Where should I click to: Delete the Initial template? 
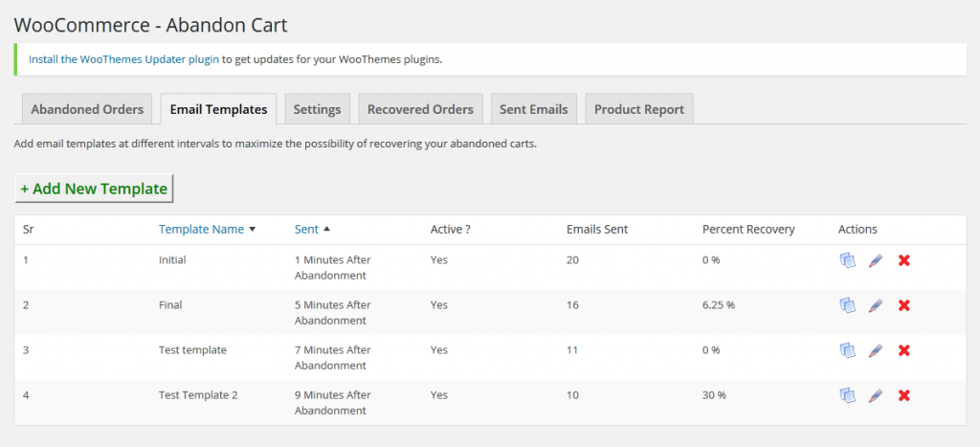tap(903, 260)
